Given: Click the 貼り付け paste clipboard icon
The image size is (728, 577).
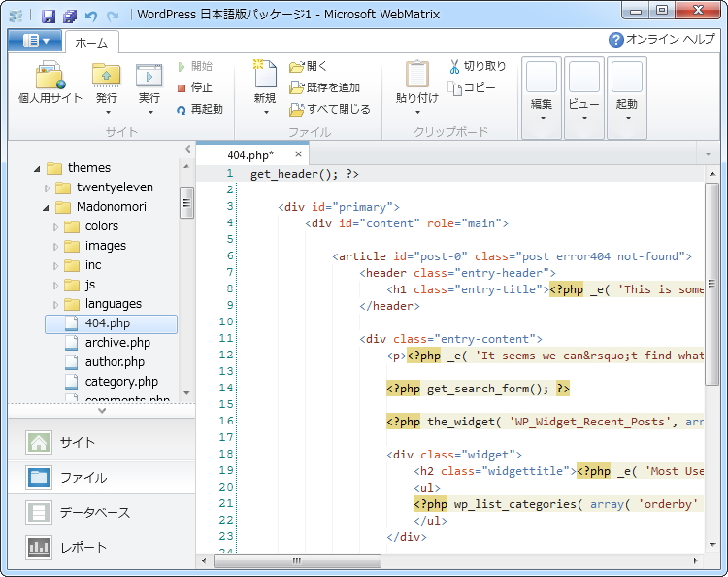Looking at the screenshot, I should (417, 74).
